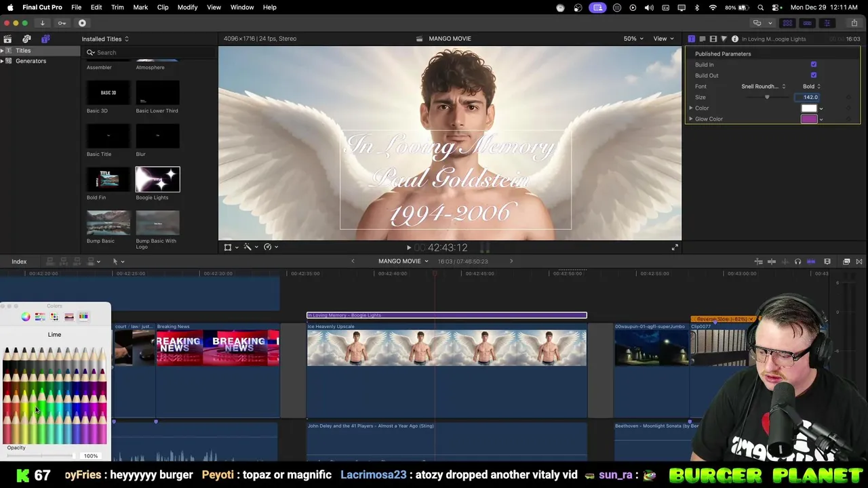
Task: Open the Glow Color swatch dropdown arrow
Action: click(x=821, y=119)
